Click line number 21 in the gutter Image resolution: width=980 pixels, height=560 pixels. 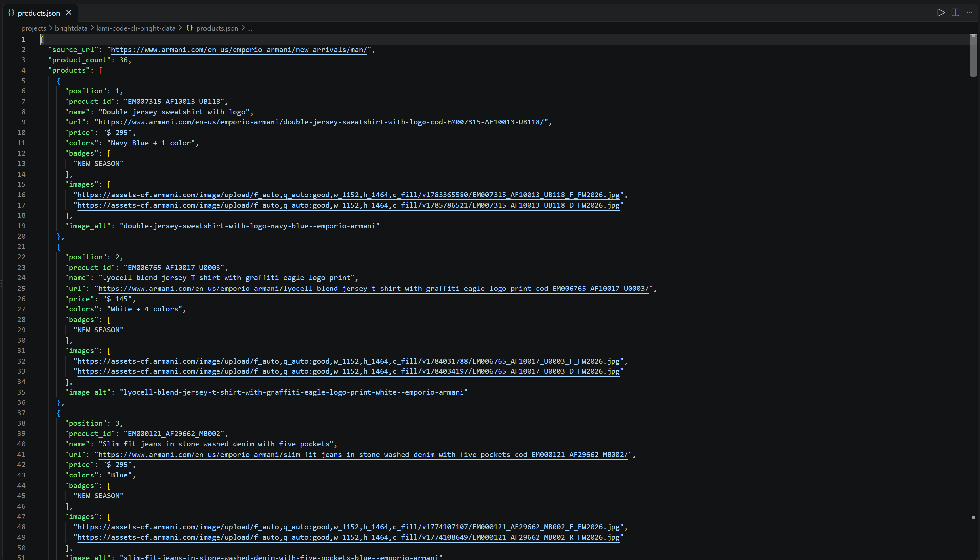tap(21, 247)
